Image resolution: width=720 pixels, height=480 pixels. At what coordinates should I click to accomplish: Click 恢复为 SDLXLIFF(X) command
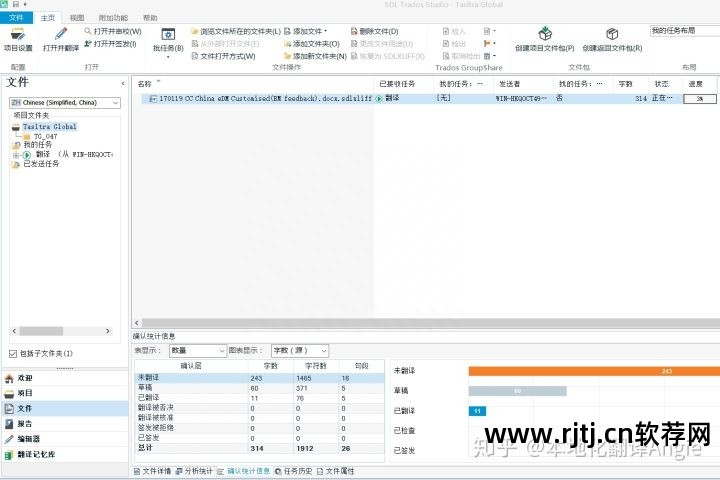pos(388,56)
